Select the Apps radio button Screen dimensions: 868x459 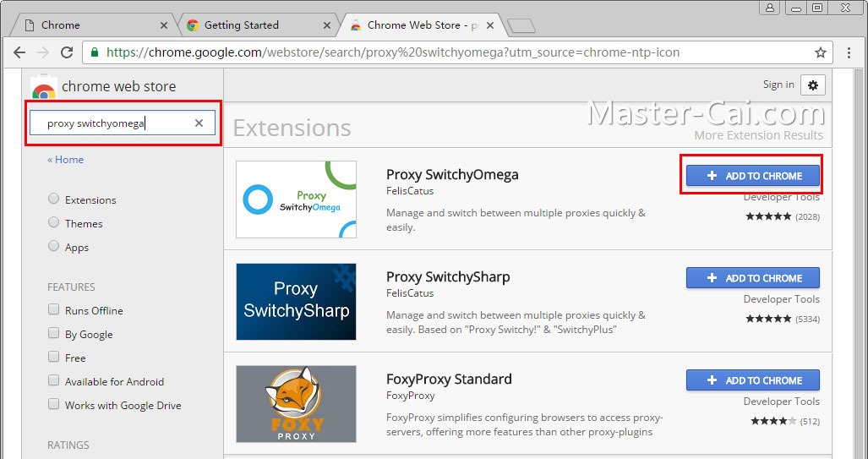(54, 246)
